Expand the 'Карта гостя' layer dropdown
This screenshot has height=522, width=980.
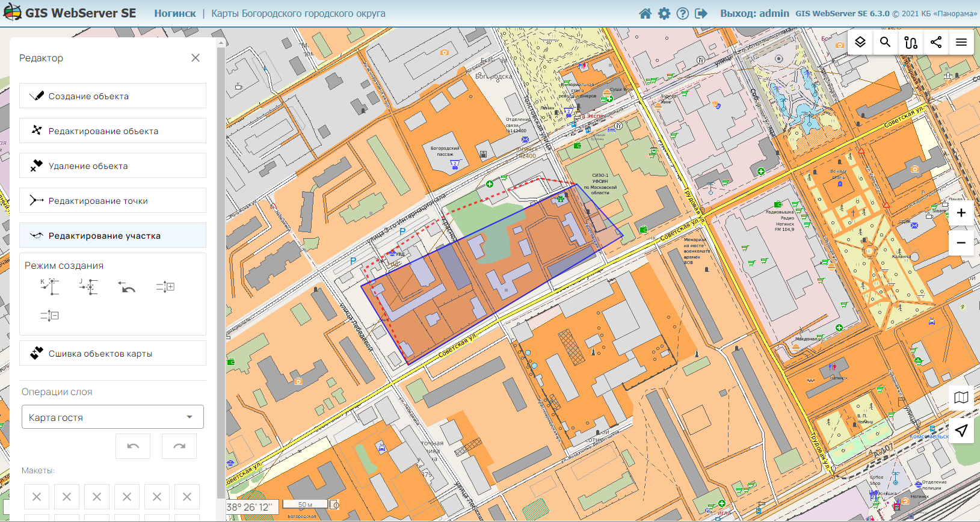112,417
